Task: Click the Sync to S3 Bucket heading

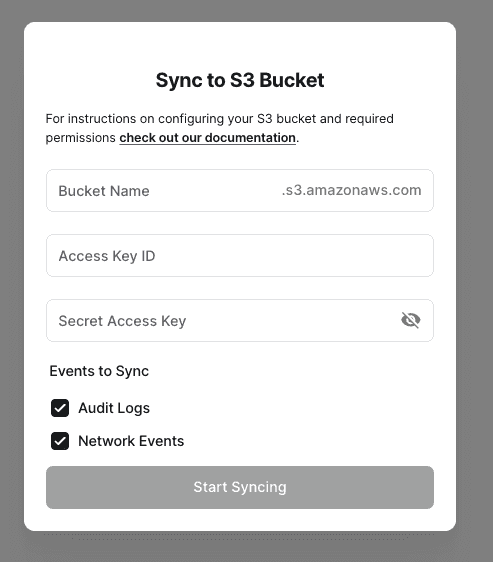Action: 240,80
